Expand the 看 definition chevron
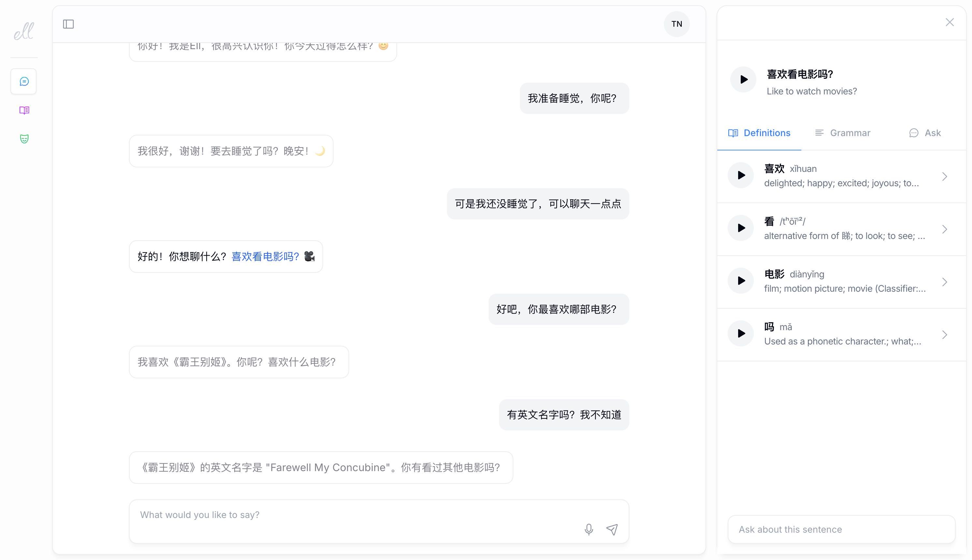Image resolution: width=972 pixels, height=560 pixels. pyautogui.click(x=944, y=229)
